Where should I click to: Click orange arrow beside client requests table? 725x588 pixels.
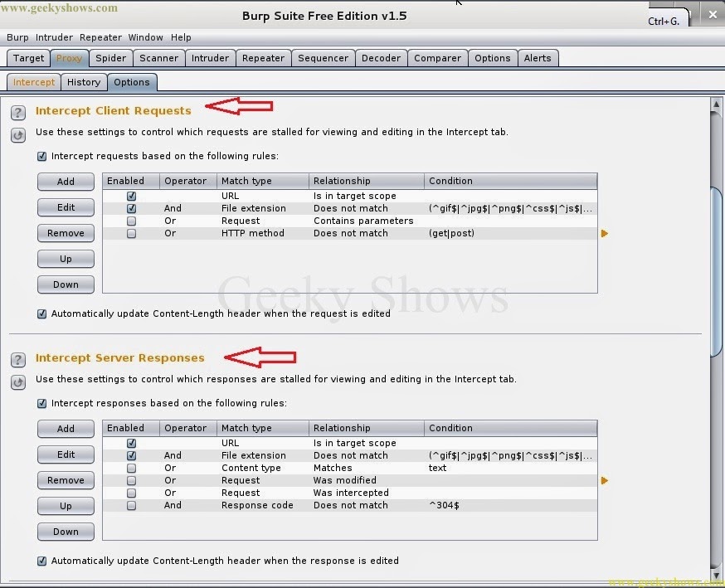pos(605,233)
